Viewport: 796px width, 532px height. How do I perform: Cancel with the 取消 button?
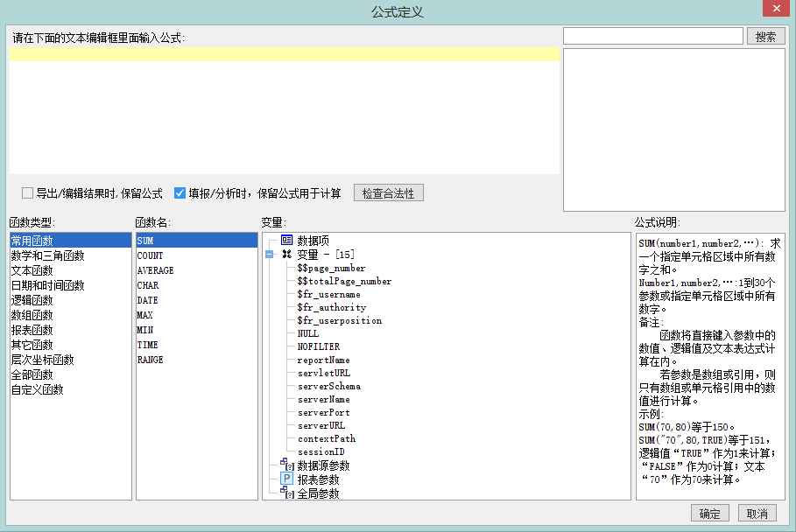click(757, 514)
